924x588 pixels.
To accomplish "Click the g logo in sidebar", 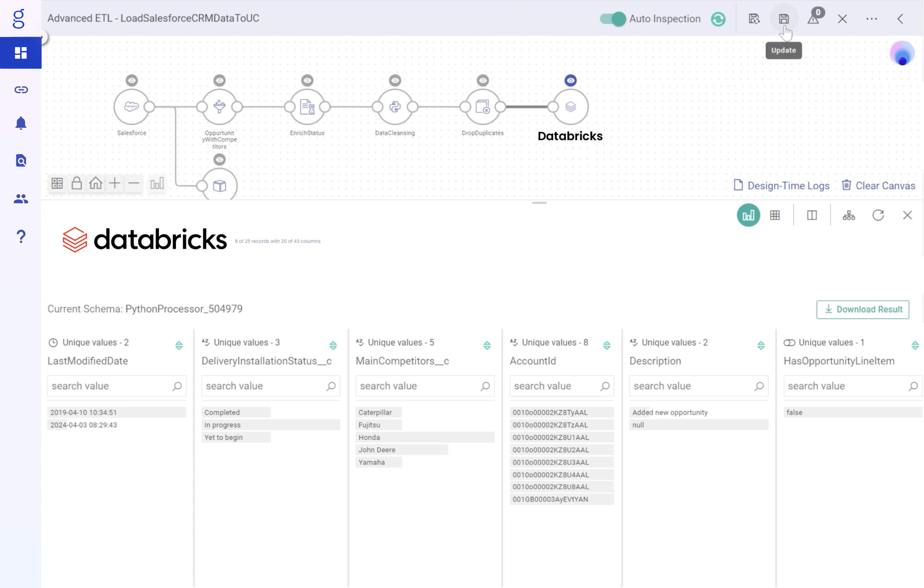I will [19, 19].
